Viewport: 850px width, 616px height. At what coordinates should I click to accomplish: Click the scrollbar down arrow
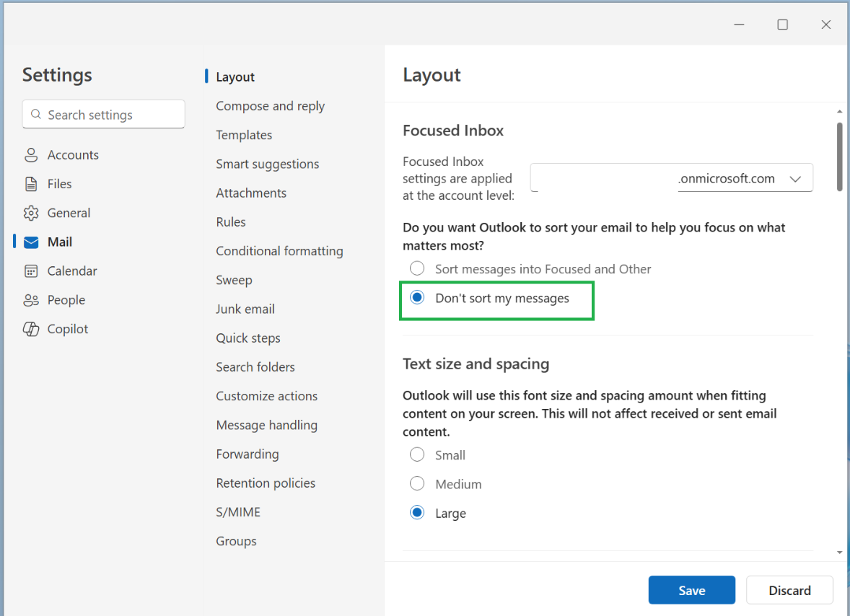[839, 553]
